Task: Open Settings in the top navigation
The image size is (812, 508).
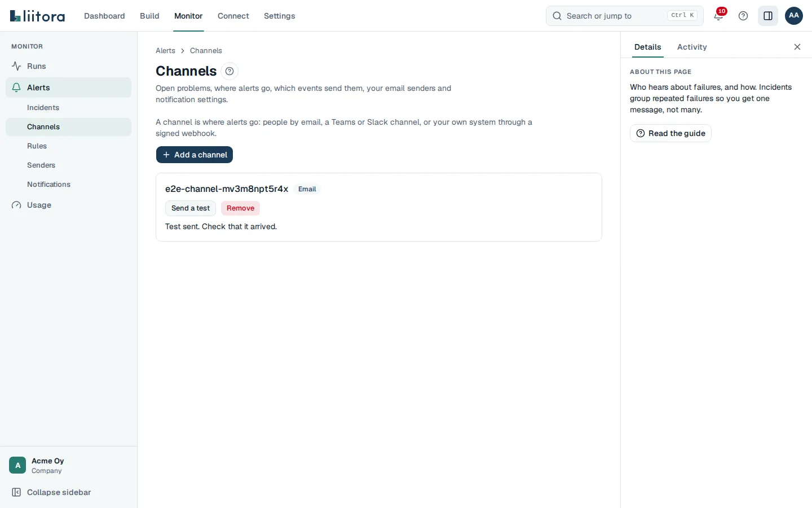Action: click(280, 16)
